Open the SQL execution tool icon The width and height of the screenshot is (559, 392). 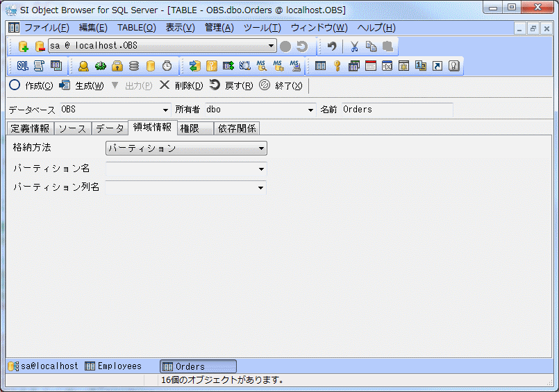(x=22, y=66)
